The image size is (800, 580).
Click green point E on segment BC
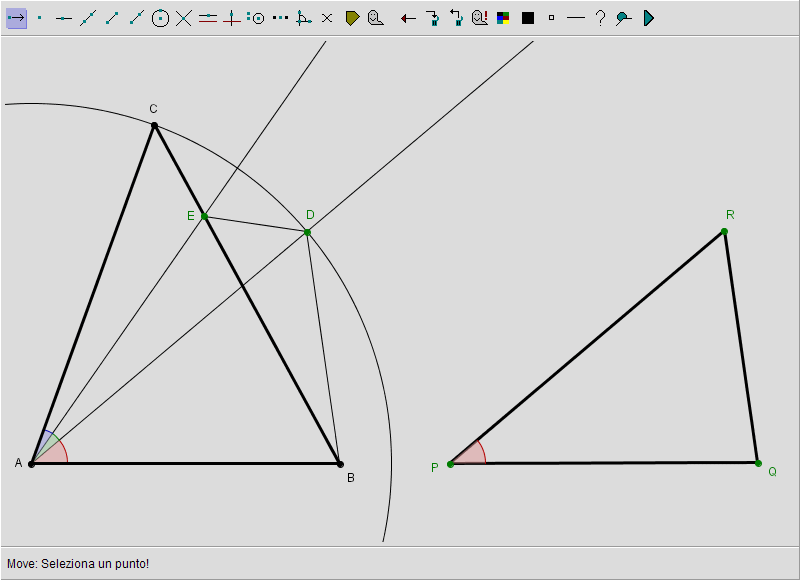pyautogui.click(x=204, y=216)
